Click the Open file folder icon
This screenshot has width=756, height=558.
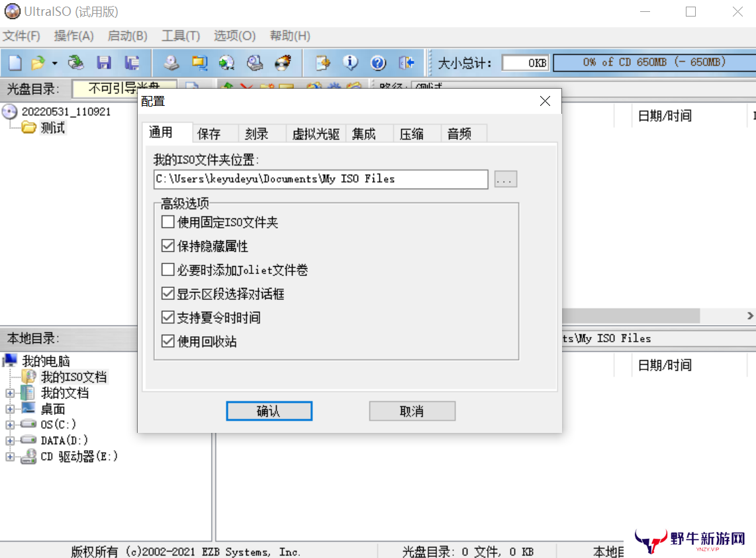38,63
